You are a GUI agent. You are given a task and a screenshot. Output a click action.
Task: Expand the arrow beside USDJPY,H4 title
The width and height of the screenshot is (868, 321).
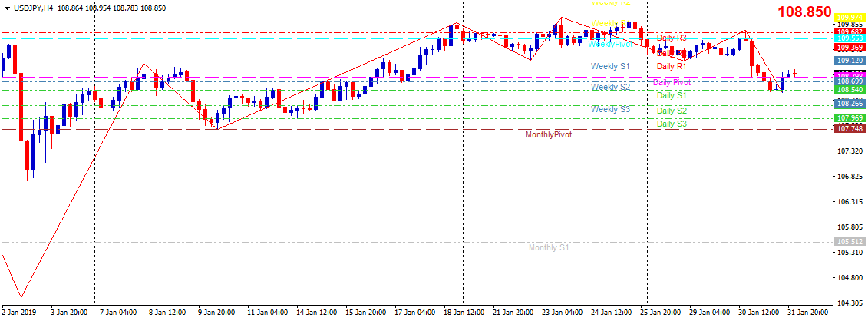6,7
